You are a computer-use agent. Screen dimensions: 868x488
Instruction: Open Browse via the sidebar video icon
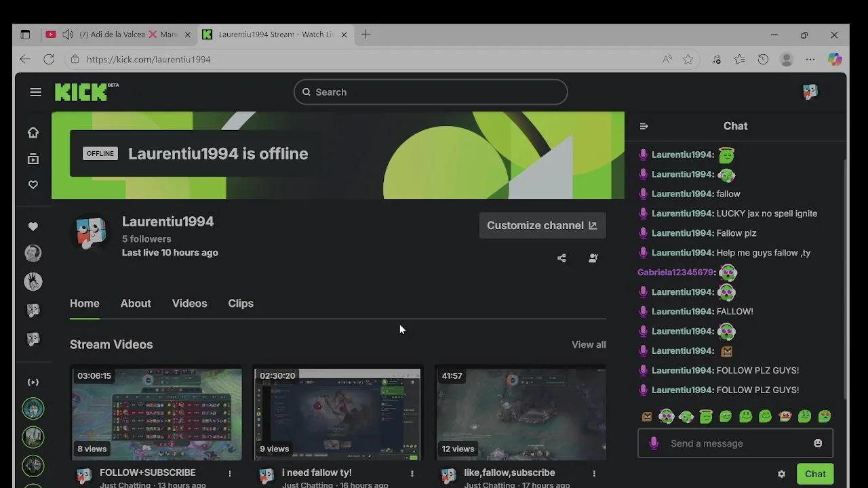tap(33, 159)
